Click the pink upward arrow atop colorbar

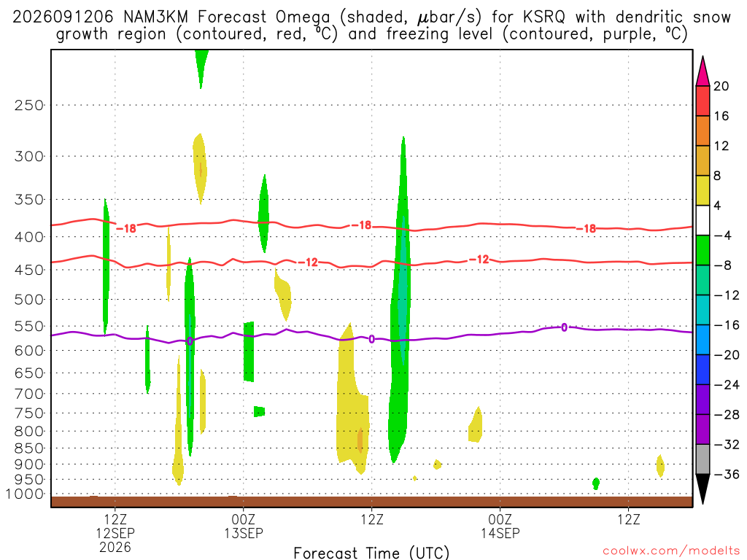703,71
